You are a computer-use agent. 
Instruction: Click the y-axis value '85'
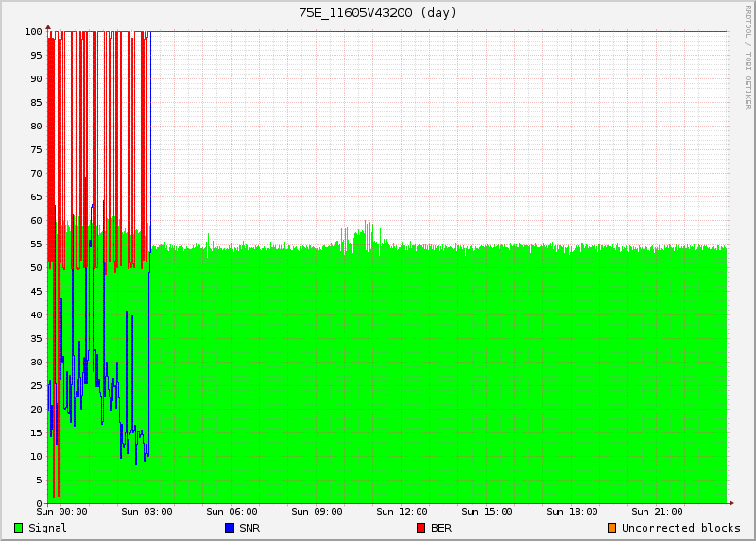point(36,103)
